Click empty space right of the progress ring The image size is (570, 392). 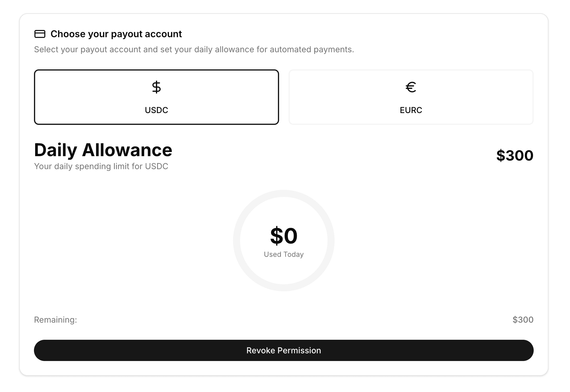[434, 241]
